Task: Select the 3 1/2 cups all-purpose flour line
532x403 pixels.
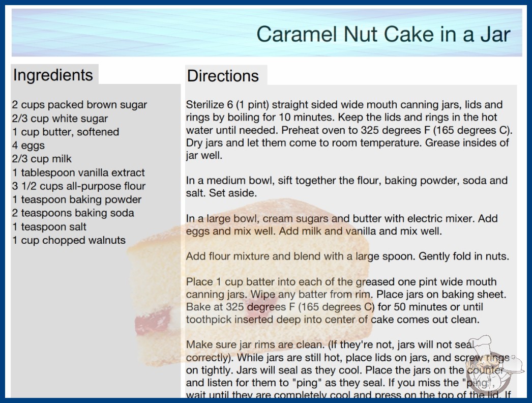Action: click(x=79, y=186)
